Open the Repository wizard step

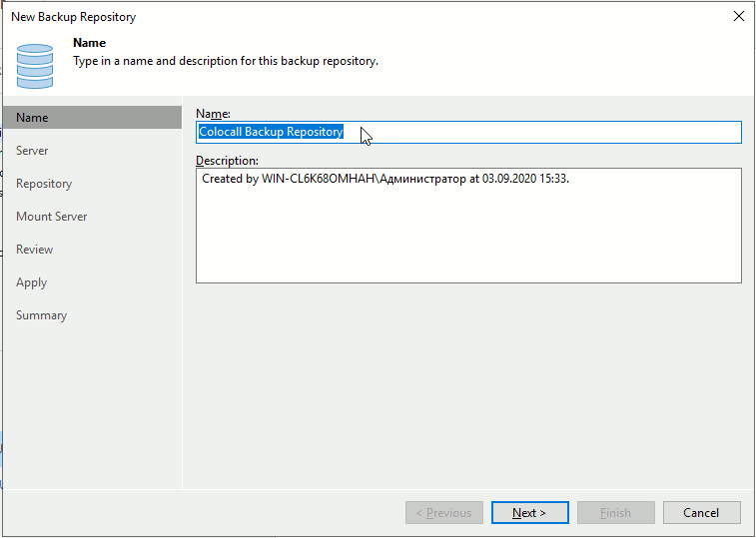(x=44, y=184)
